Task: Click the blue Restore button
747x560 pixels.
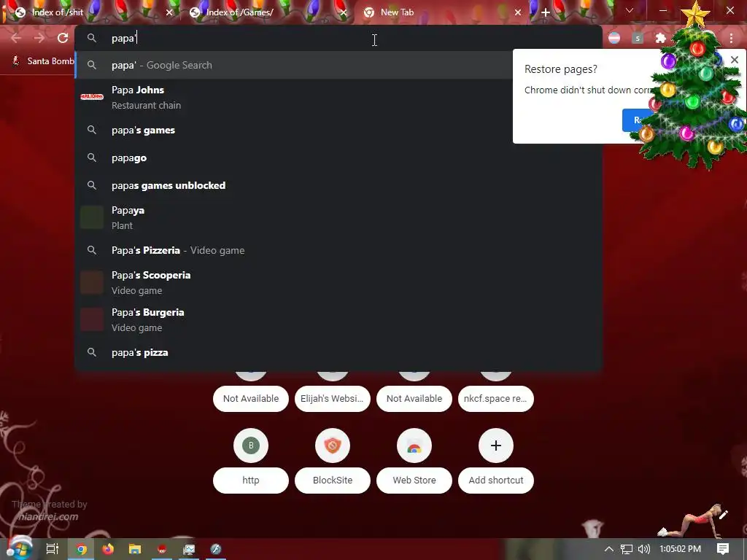Action: pos(636,120)
